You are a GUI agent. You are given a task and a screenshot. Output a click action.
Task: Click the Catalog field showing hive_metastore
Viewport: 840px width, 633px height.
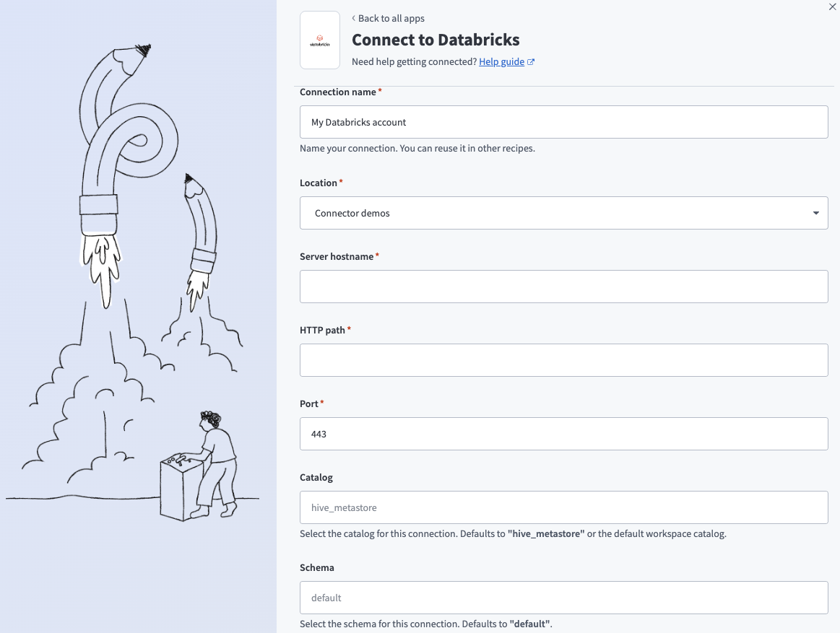pyautogui.click(x=563, y=507)
